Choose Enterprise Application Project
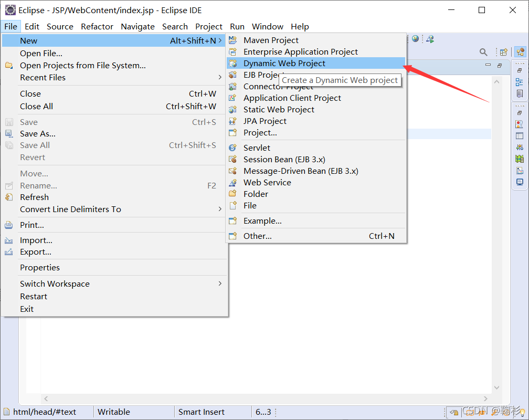Image resolution: width=529 pixels, height=420 pixels. pos(316,51)
